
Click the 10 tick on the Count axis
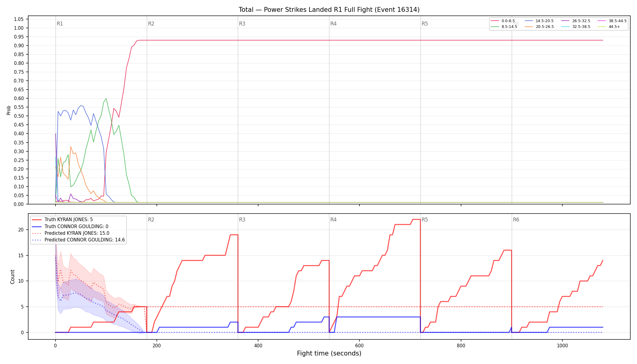pyautogui.click(x=21, y=281)
